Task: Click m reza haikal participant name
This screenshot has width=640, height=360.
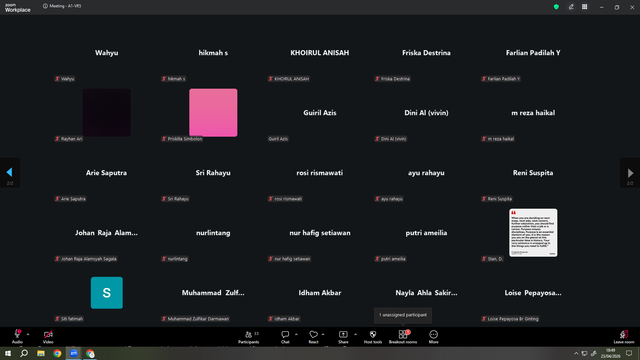Action: pyautogui.click(x=533, y=113)
